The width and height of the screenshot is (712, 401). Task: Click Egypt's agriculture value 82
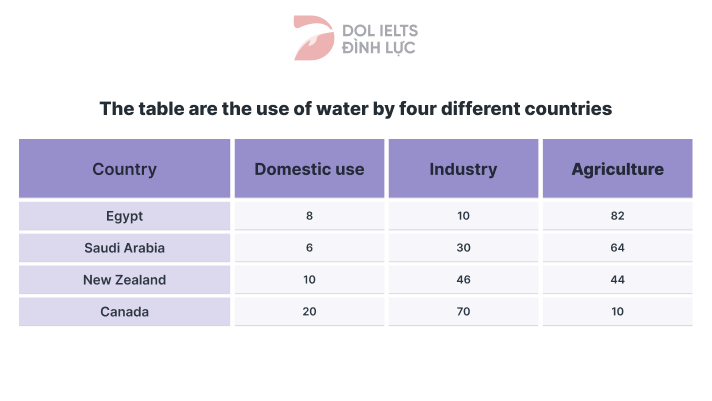tap(617, 216)
